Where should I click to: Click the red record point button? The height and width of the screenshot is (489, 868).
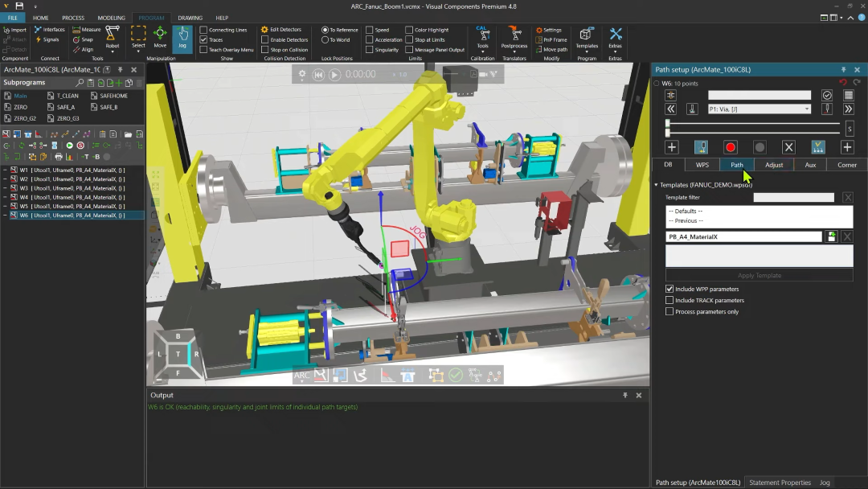pyautogui.click(x=730, y=147)
